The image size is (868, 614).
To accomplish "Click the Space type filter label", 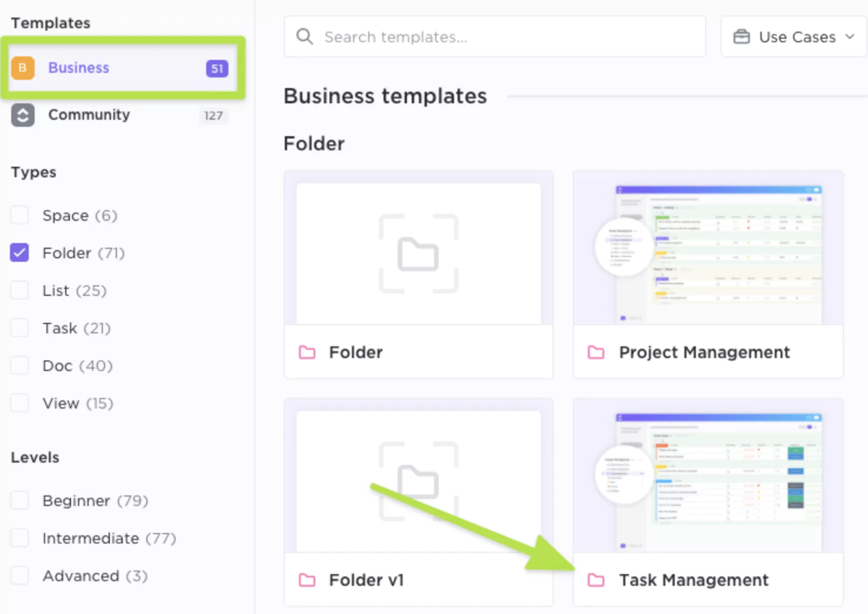I will (66, 215).
